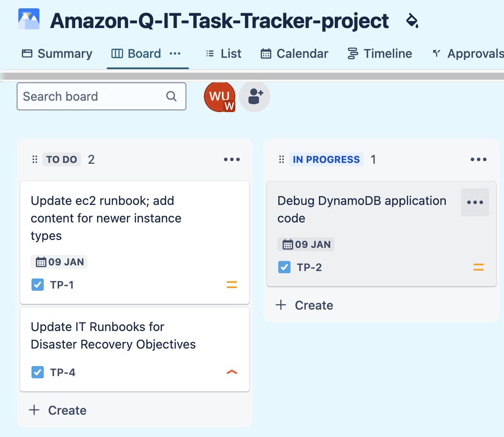Click the plus icon under IN PROGRESS column
Viewport: 504px width, 437px height.
pos(281,305)
